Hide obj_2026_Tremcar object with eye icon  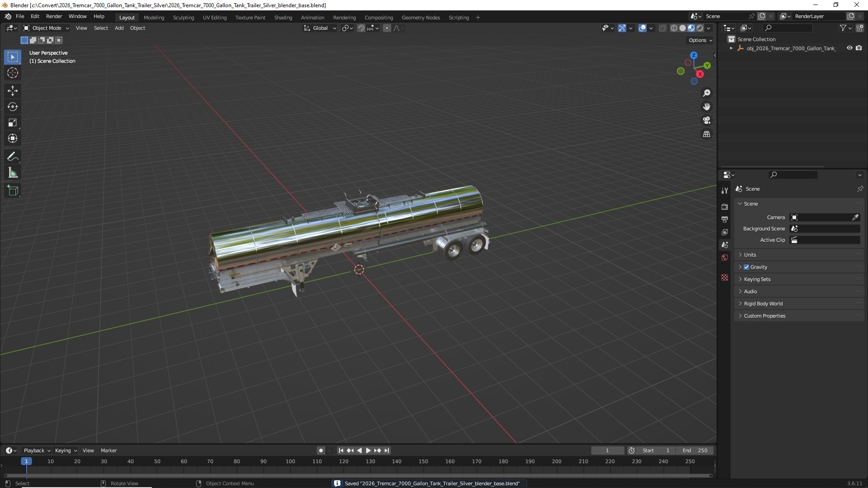849,48
